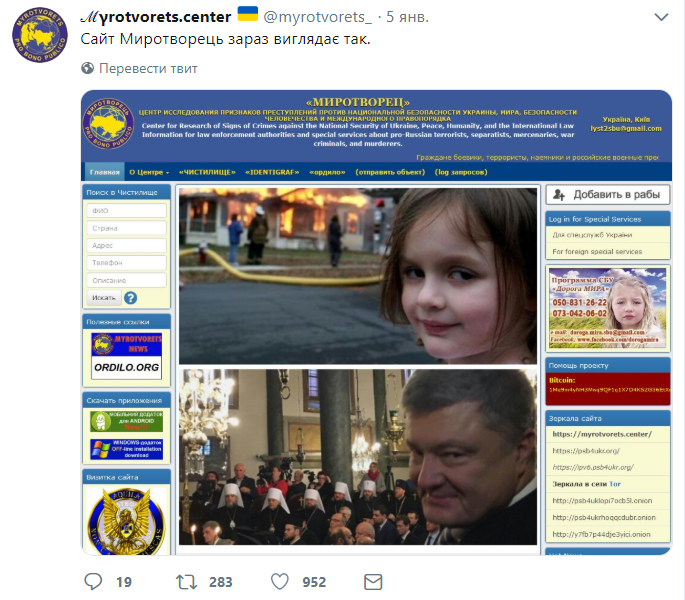Open the О Центре dropdown menu
685x600 pixels.
pyautogui.click(x=149, y=172)
